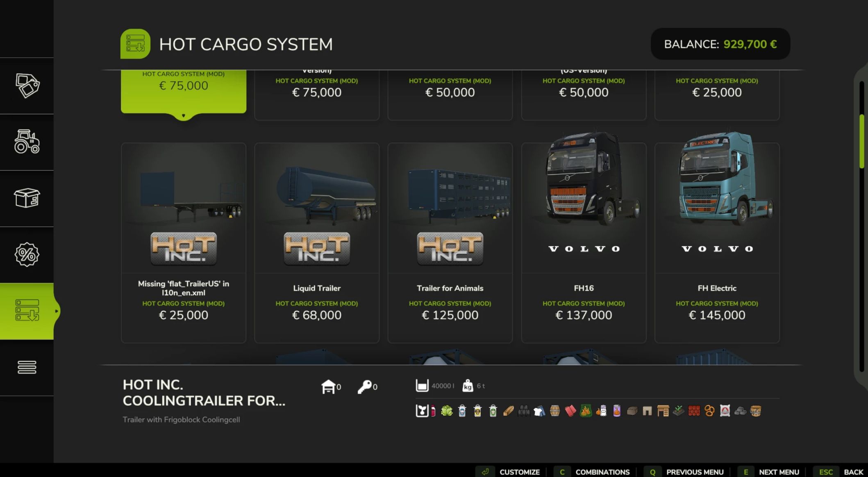Screen dimensions: 868x477
Task: Click the green vertical scrollbar thumb
Action: pos(862,142)
